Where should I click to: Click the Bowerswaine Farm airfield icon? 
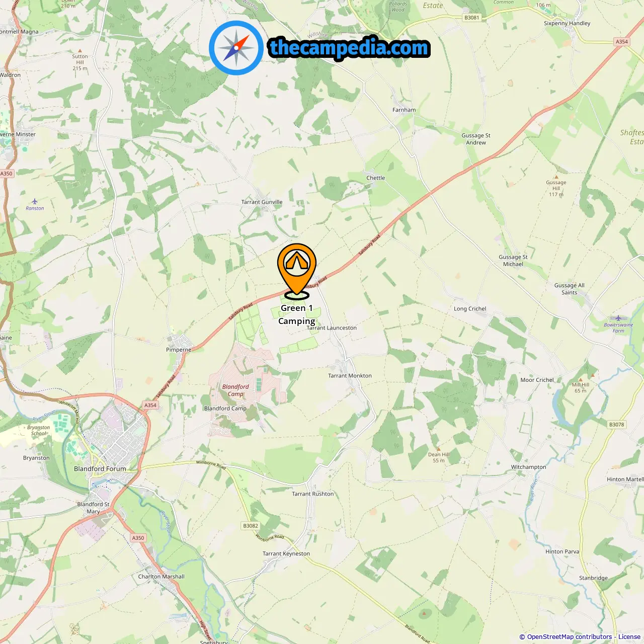coord(618,318)
